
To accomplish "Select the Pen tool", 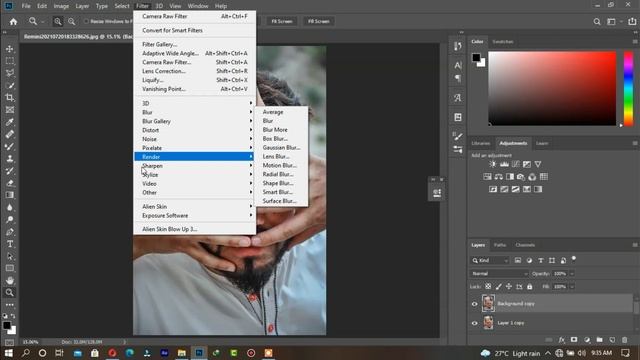I will pos(9,232).
